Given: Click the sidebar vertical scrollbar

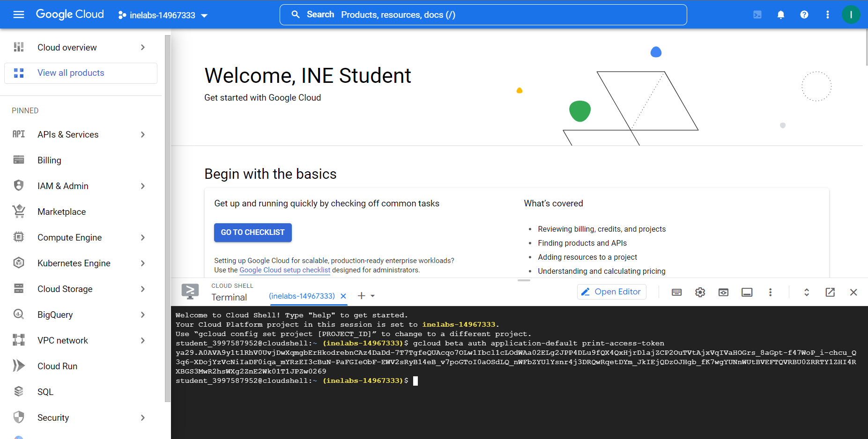Looking at the screenshot, I should pos(168,219).
